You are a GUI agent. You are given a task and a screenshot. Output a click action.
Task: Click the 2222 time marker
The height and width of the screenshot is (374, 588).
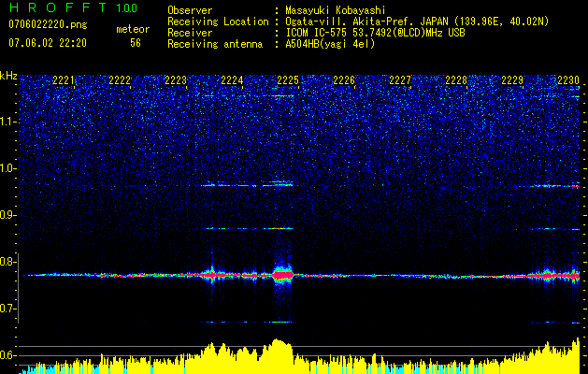[120, 80]
